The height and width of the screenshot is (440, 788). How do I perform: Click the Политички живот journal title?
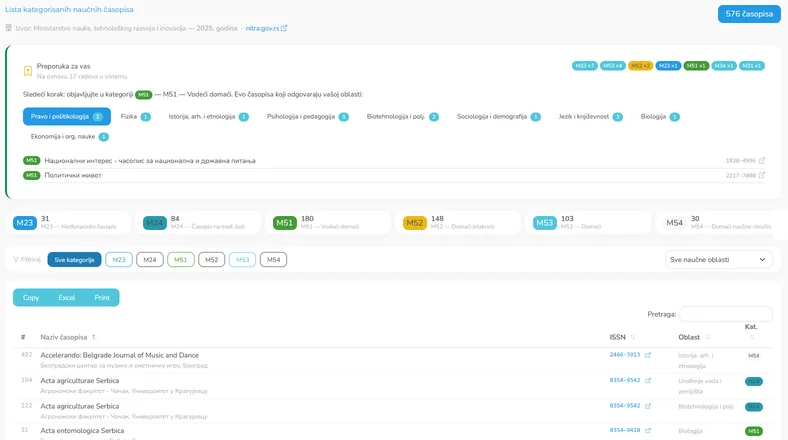[x=73, y=175]
